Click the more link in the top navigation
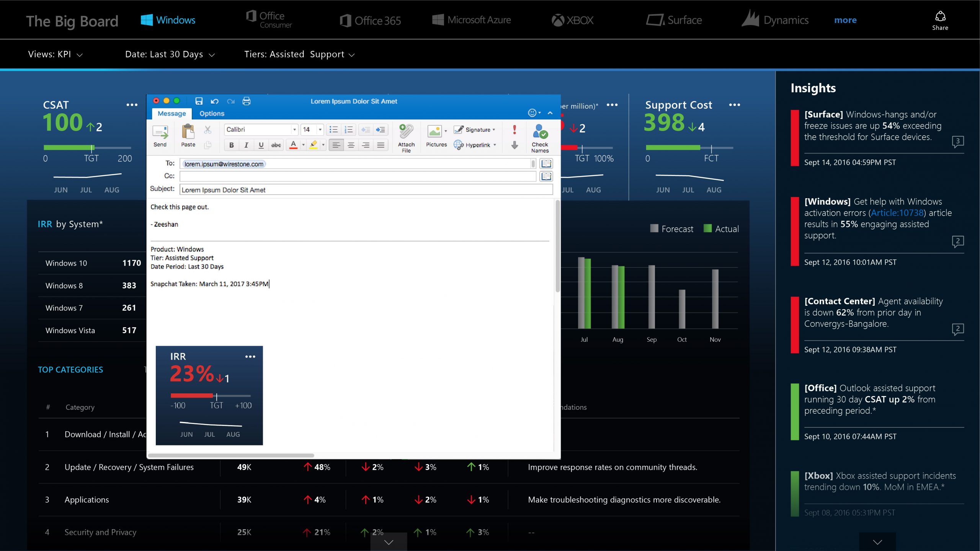 click(x=845, y=20)
